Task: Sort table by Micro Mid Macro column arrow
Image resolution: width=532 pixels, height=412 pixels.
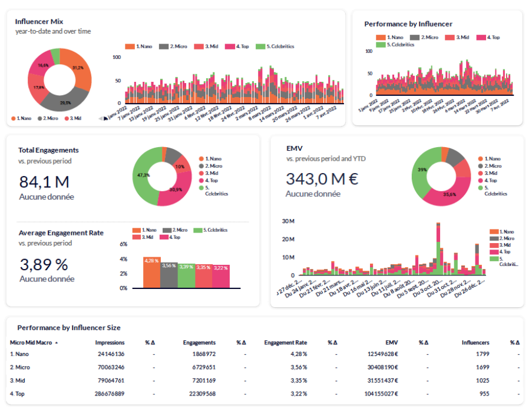Action: [x=57, y=343]
